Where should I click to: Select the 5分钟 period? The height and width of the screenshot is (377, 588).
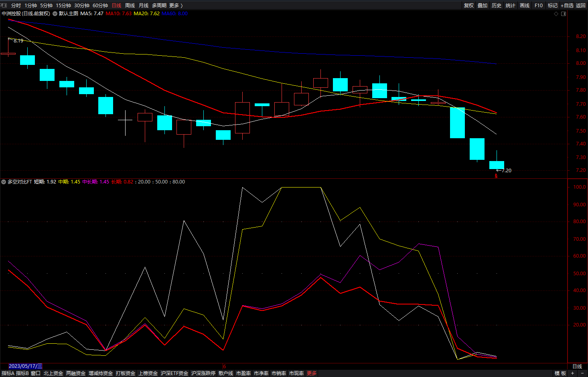(x=46, y=6)
